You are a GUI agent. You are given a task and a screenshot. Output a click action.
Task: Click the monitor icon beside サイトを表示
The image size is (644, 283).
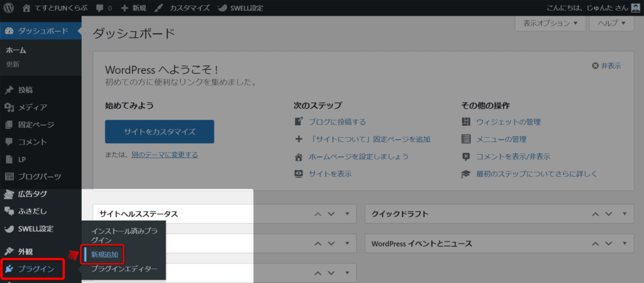(299, 174)
